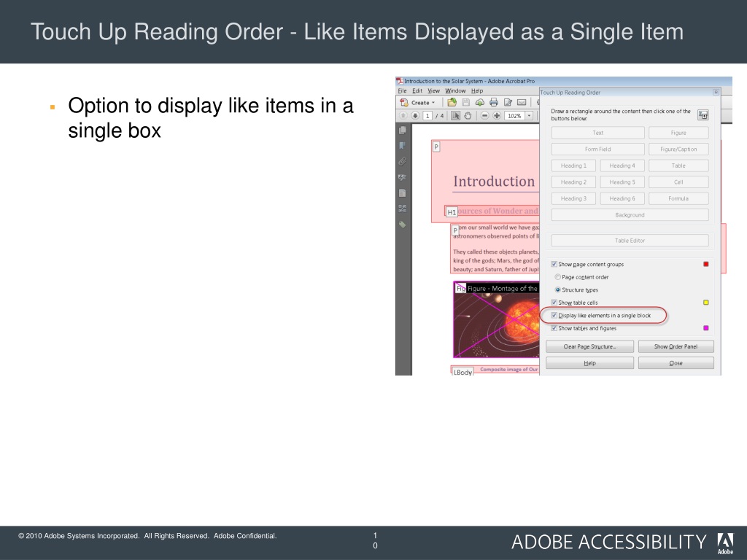Toggle Show table cells checkbox
This screenshot has height=560, width=747.
pos(554,303)
